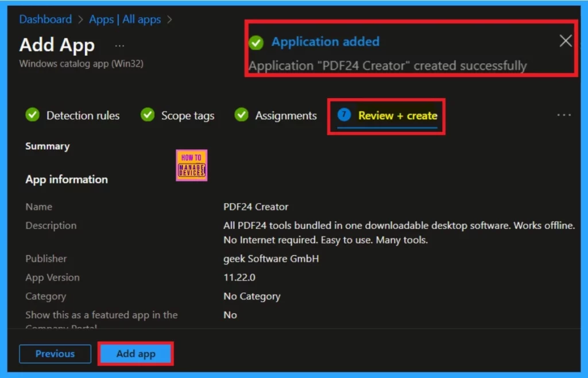This screenshot has height=378, width=588.
Task: Click the Category field label
Action: click(46, 297)
